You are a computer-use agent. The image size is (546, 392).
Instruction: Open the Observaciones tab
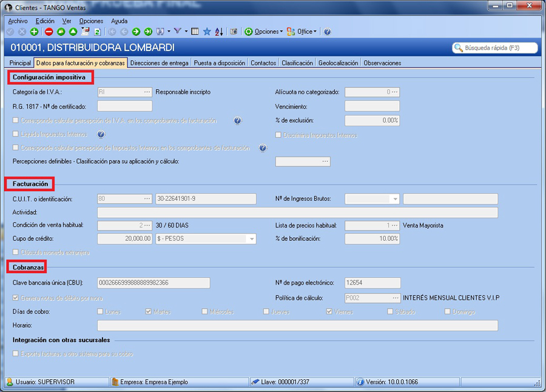(x=382, y=63)
